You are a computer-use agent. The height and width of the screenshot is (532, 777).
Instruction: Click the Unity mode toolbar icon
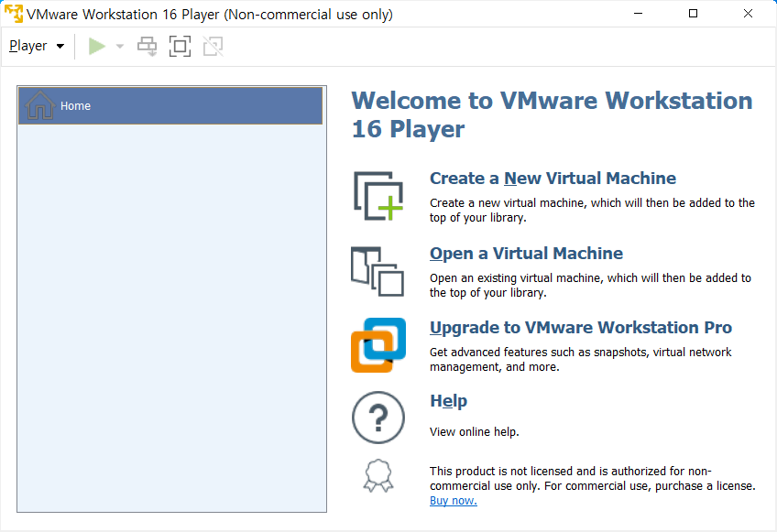213,47
